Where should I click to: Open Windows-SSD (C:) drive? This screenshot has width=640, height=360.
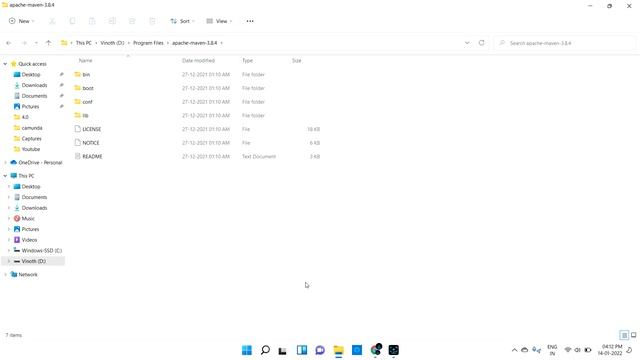click(42, 250)
